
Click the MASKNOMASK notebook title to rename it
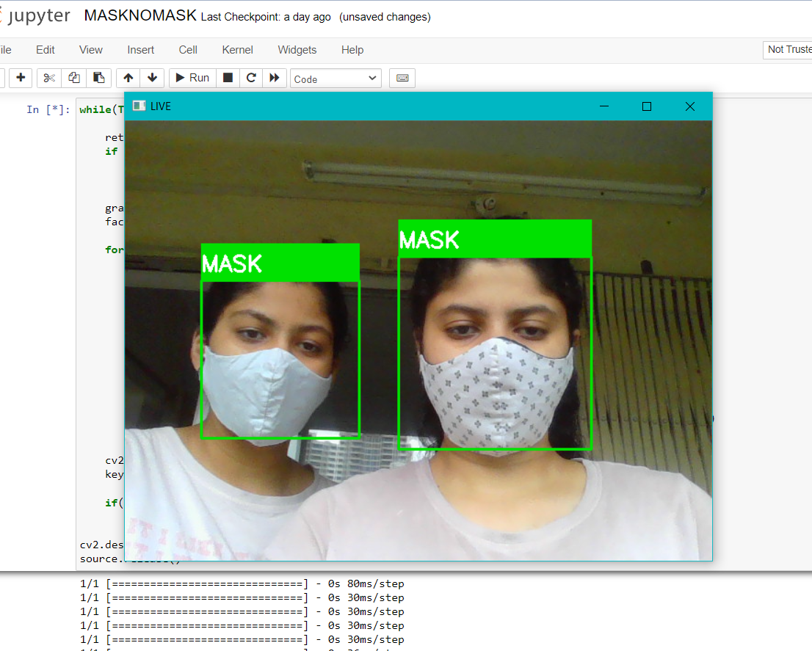[139, 14]
